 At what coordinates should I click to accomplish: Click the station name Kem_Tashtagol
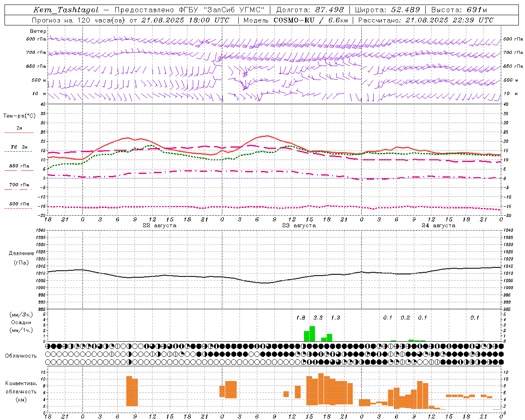(x=66, y=10)
